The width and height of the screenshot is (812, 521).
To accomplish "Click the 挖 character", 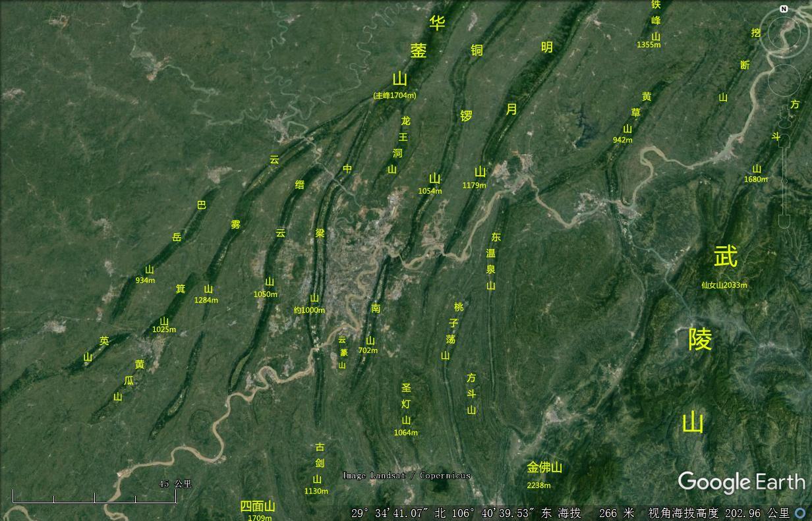I will tap(755, 32).
